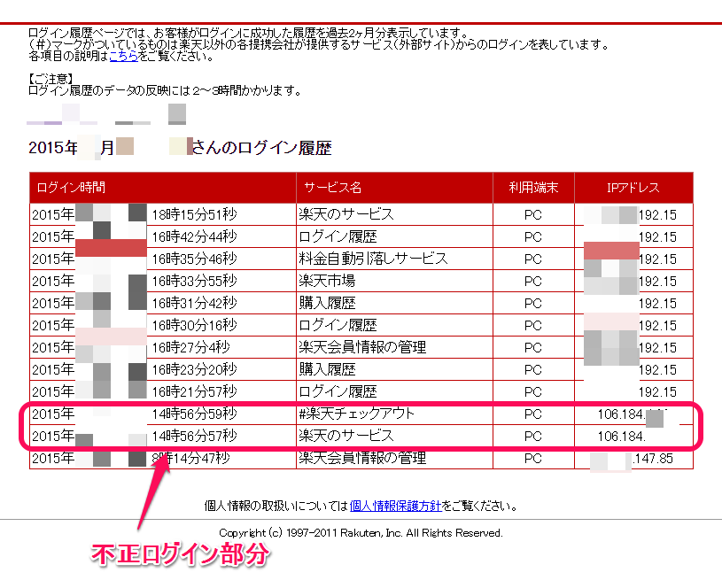
Task: Click ログイン履歴 in the 16時30分16秒 row
Action: click(x=338, y=325)
